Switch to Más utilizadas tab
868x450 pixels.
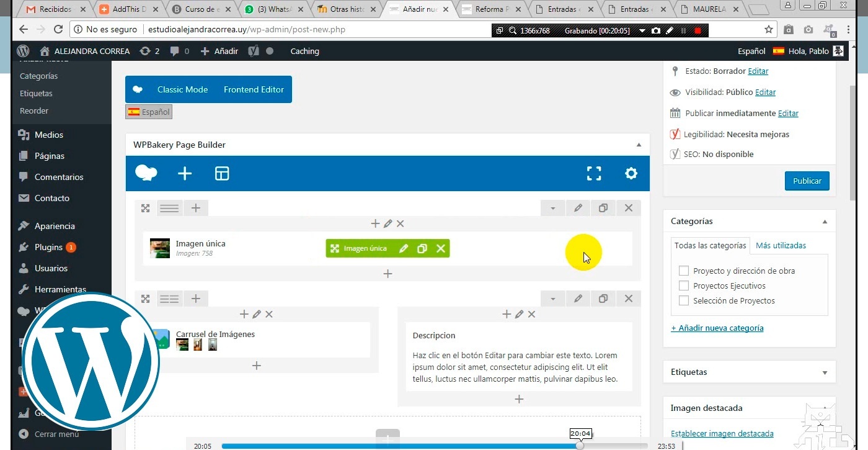pyautogui.click(x=781, y=245)
